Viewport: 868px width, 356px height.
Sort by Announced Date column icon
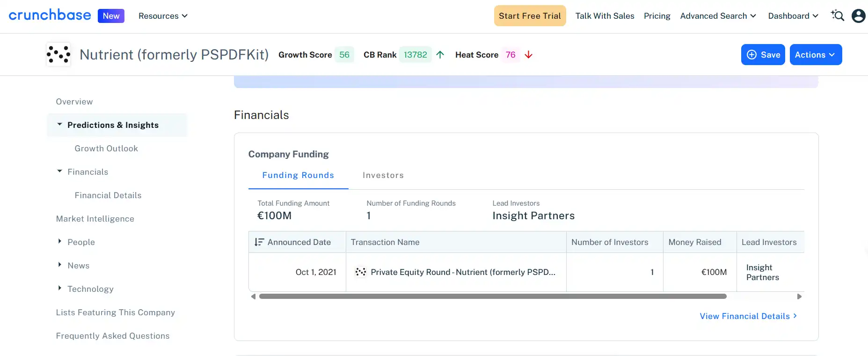pyautogui.click(x=259, y=242)
